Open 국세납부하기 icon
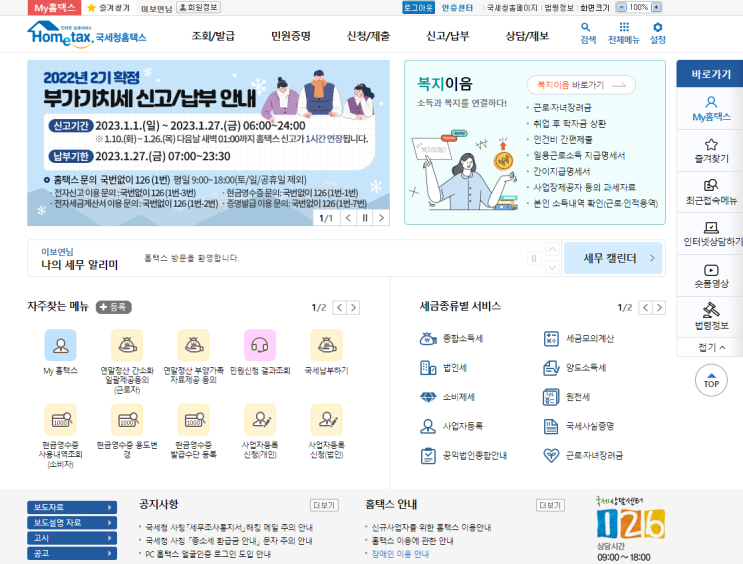 (x=326, y=345)
